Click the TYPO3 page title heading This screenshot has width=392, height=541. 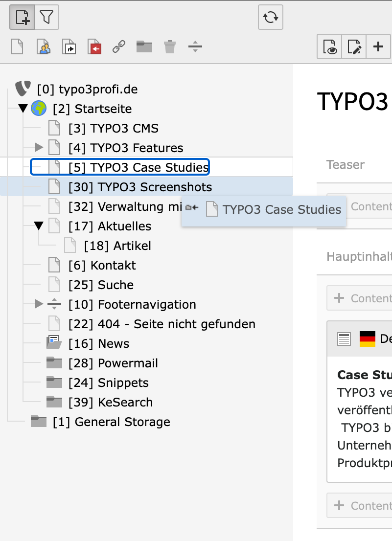tap(353, 101)
